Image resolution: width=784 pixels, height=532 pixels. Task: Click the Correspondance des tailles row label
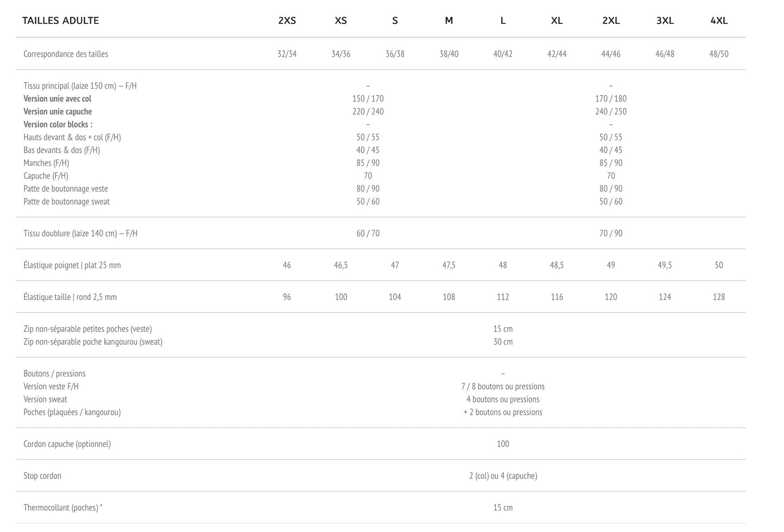click(x=66, y=54)
